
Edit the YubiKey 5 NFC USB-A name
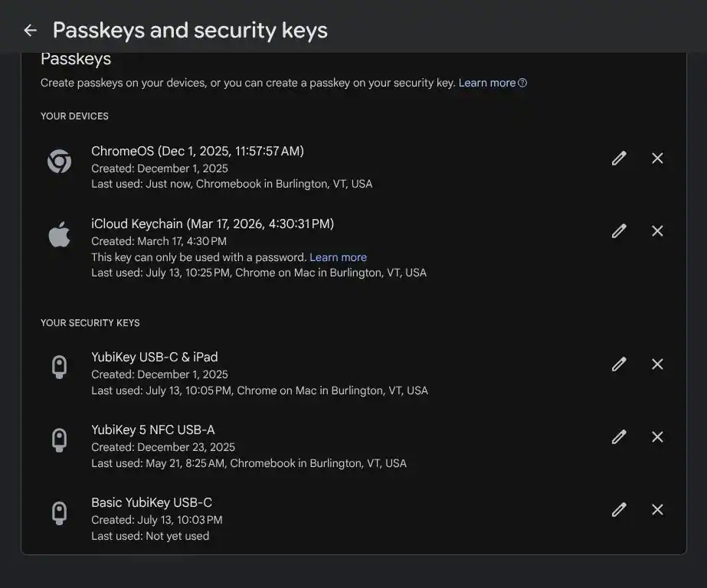click(x=619, y=436)
